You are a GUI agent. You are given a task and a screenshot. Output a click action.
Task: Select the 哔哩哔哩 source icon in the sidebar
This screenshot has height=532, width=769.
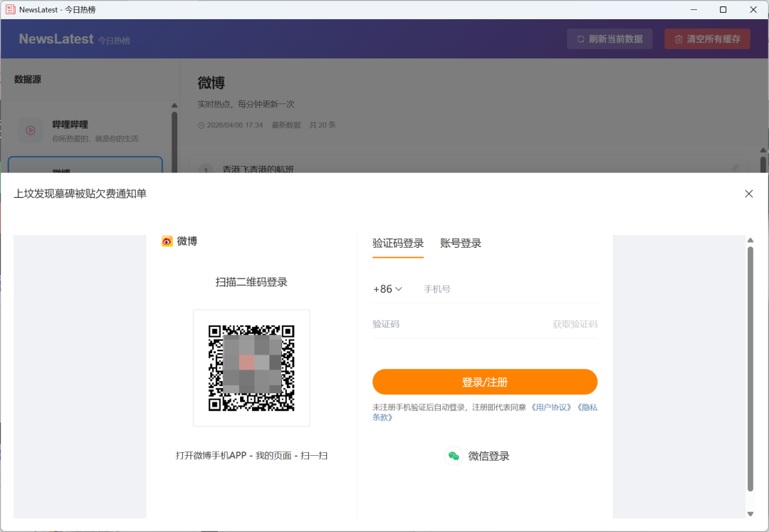[30, 130]
